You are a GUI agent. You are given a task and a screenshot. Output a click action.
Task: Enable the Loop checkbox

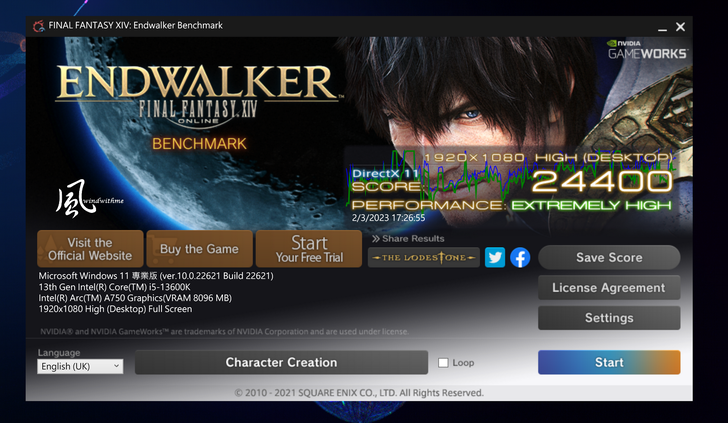pyautogui.click(x=443, y=363)
